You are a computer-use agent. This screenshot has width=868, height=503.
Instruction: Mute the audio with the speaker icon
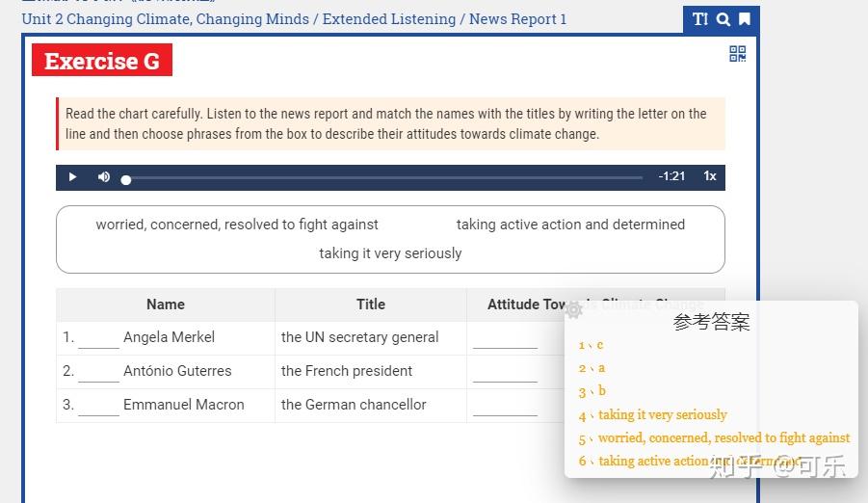pyautogui.click(x=104, y=177)
